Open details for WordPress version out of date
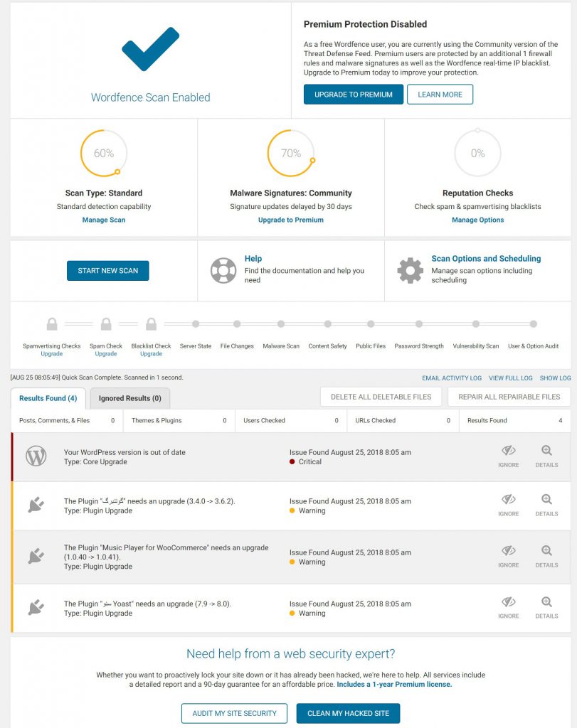The image size is (577, 728). [x=546, y=456]
